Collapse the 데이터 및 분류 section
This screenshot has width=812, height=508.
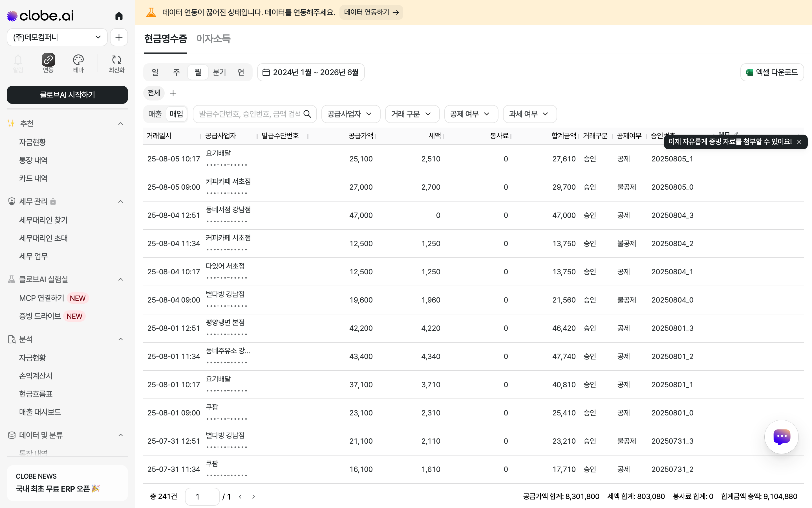[x=121, y=435]
